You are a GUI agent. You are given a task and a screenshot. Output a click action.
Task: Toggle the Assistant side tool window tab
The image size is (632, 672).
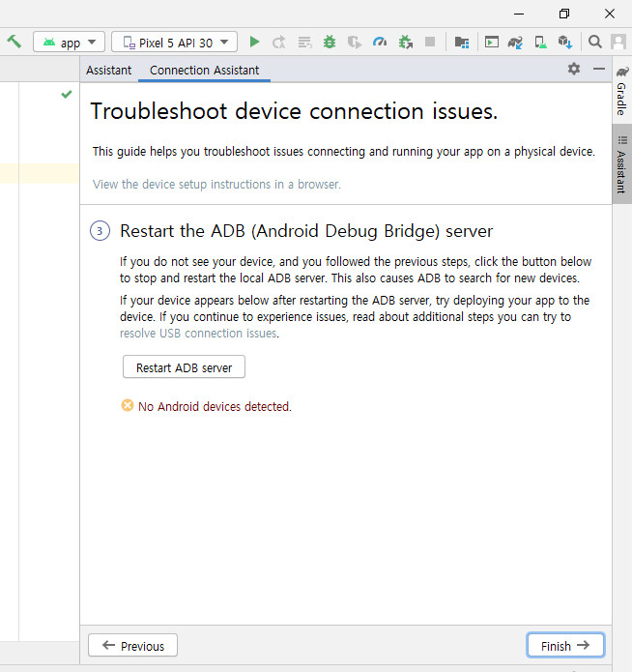(x=621, y=164)
